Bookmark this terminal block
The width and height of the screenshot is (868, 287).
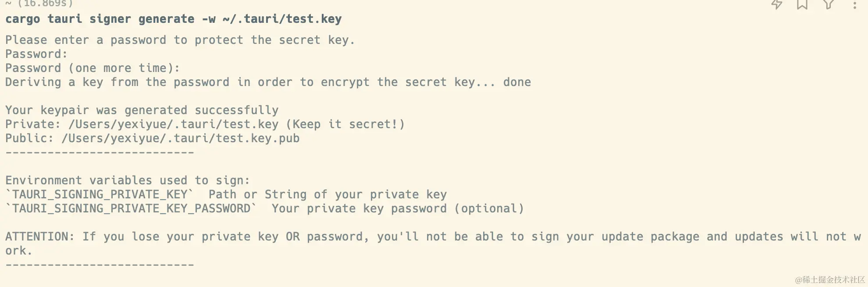click(802, 4)
